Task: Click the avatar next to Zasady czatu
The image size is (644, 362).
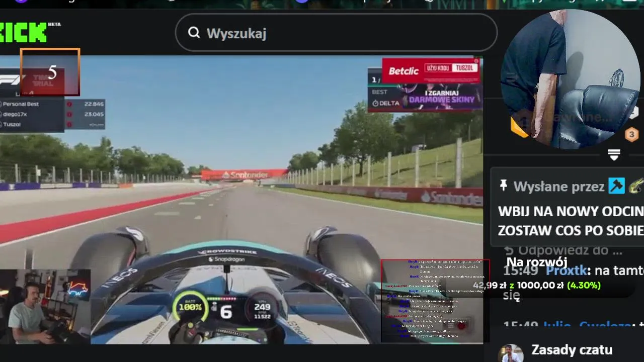Action: point(511,353)
